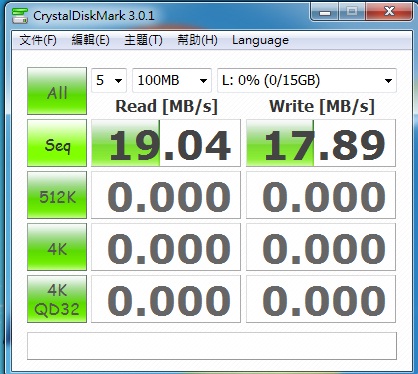The height and width of the screenshot is (374, 418).
Task: Open the drive L: selection dropdown
Action: 307,80
